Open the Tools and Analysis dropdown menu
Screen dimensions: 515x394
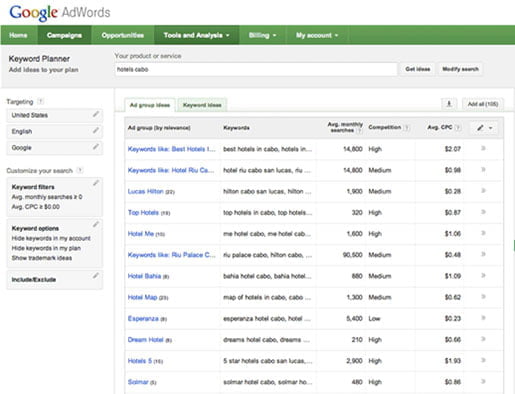tap(196, 35)
